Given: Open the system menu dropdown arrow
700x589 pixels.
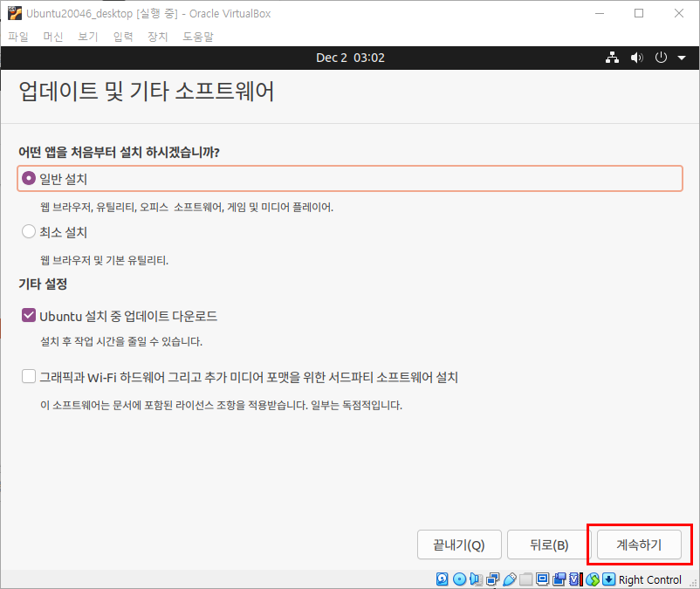Looking at the screenshot, I should [682, 58].
